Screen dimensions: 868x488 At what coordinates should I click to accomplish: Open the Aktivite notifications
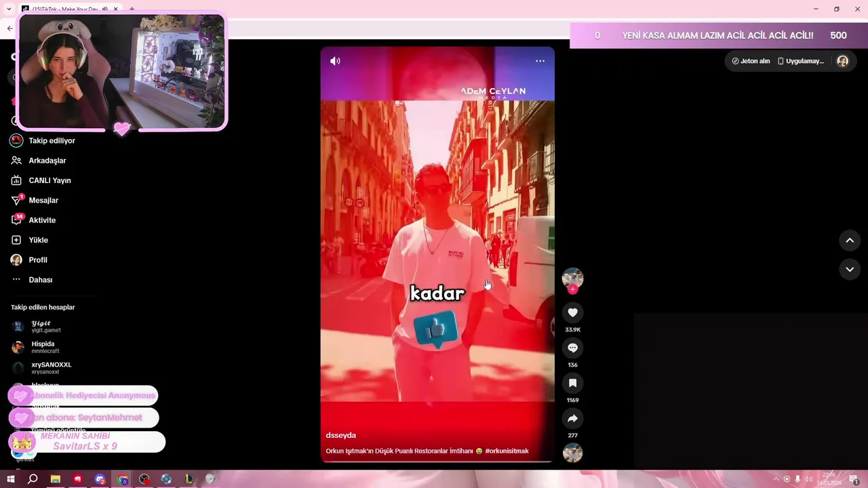tap(33, 220)
